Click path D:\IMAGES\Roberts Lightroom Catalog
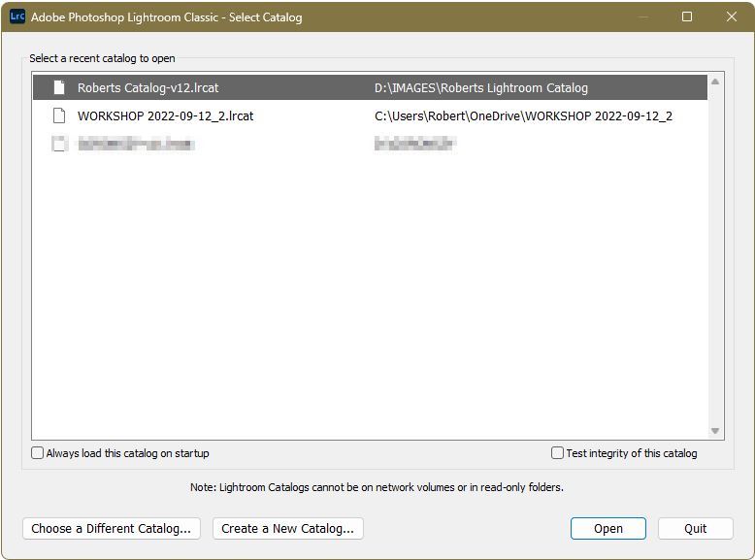755x560 pixels. click(481, 87)
